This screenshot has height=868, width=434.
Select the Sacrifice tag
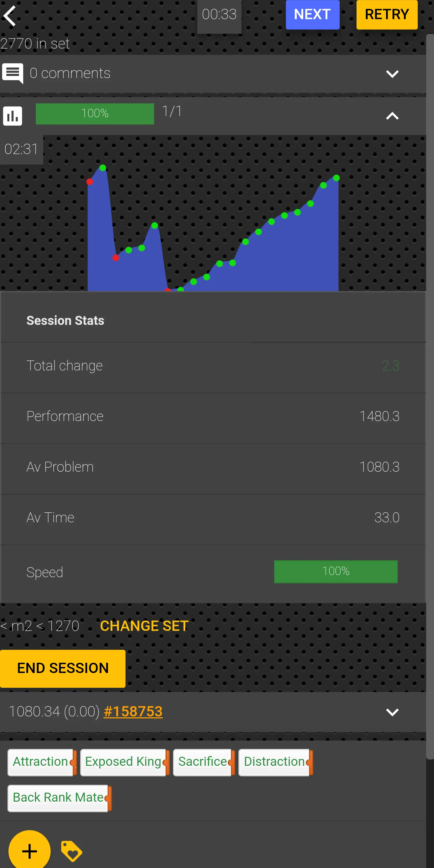pyautogui.click(x=202, y=762)
